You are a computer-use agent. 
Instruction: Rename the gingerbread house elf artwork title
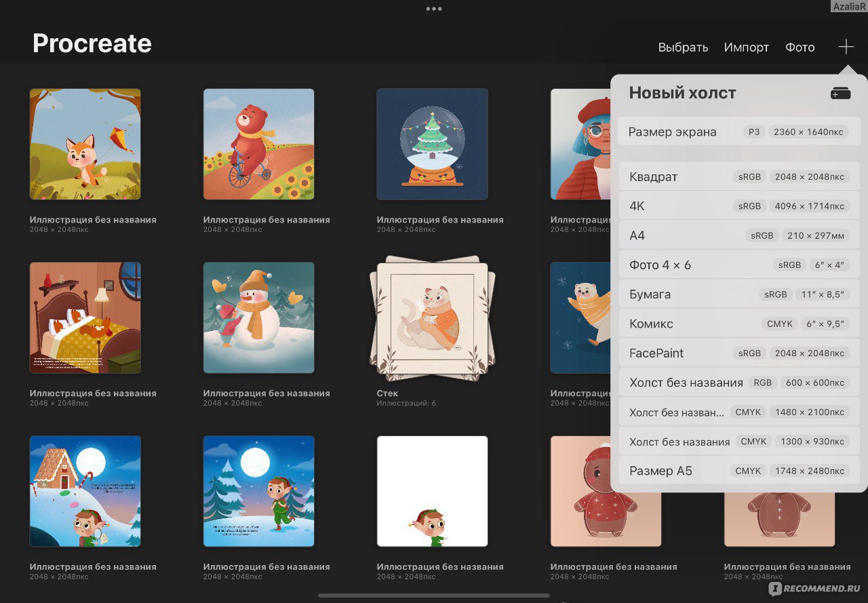click(93, 567)
